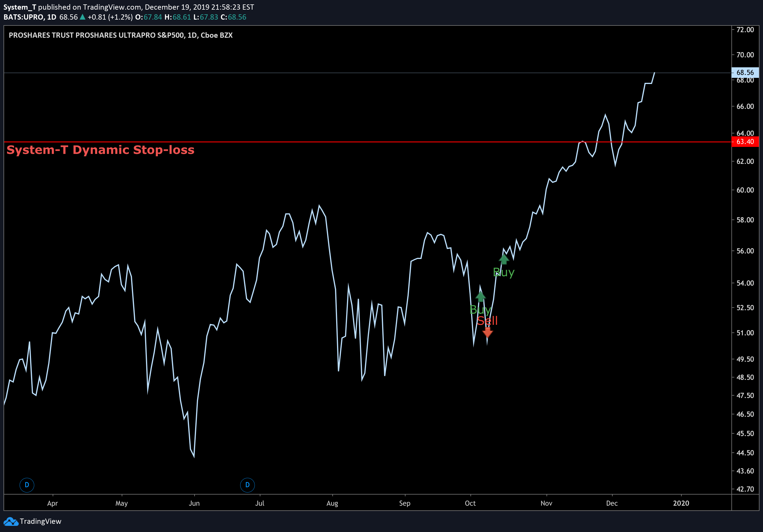The height and width of the screenshot is (532, 763).
Task: Click the 'Apr' time axis label
Action: point(52,503)
